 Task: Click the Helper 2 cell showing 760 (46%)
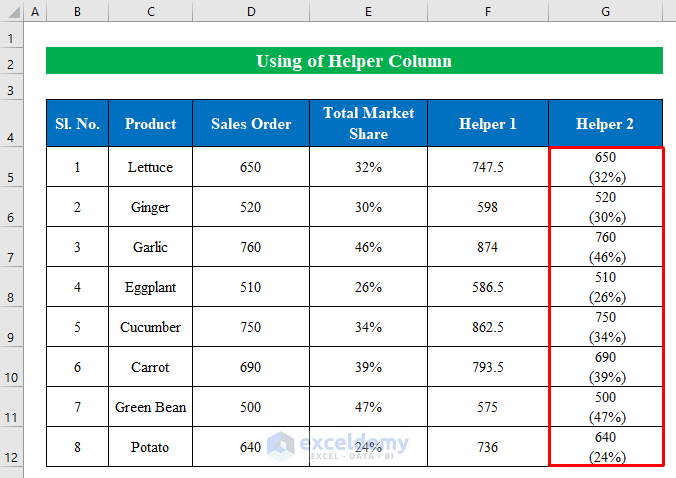pos(605,247)
